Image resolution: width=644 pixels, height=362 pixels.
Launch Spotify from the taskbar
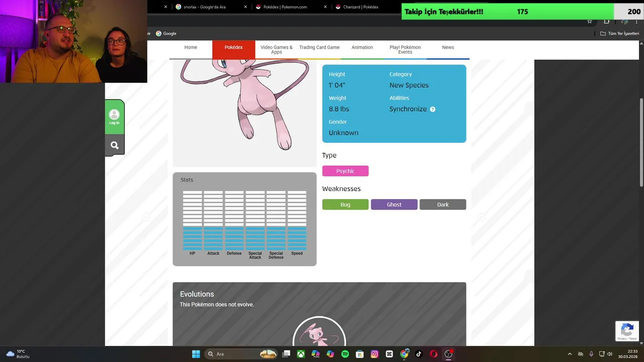pos(345,354)
